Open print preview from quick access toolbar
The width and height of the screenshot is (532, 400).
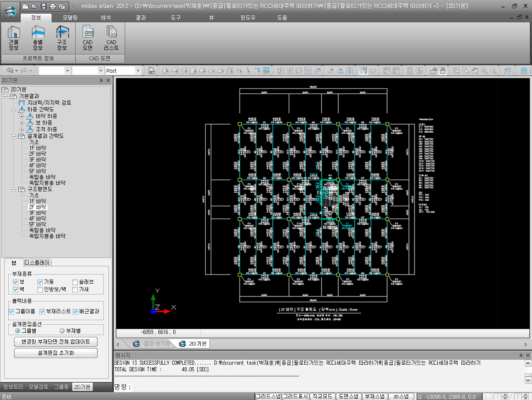click(62, 6)
